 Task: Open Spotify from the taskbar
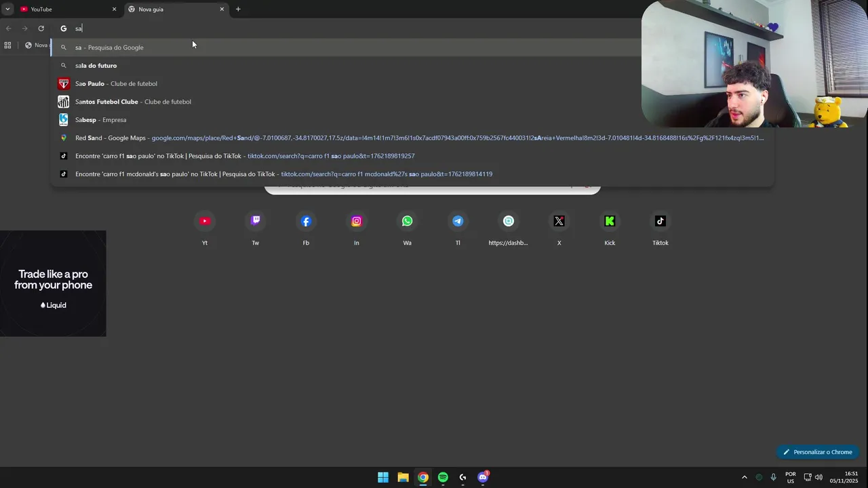[443, 477]
